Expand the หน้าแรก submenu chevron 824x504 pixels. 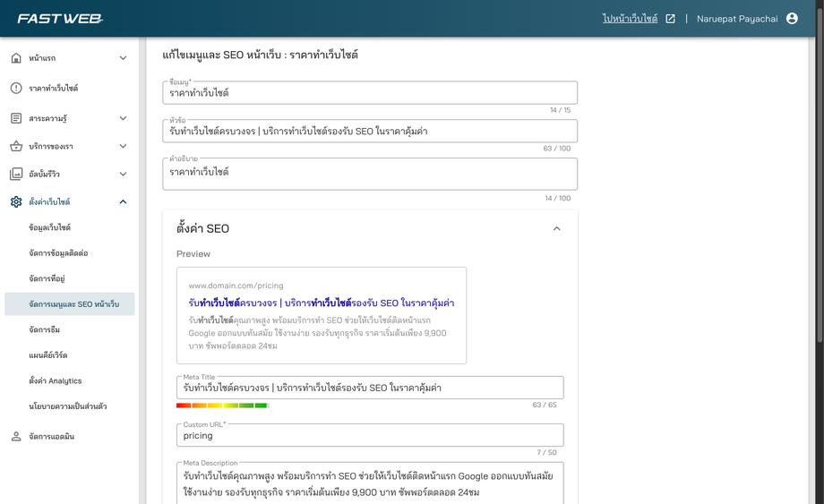123,58
